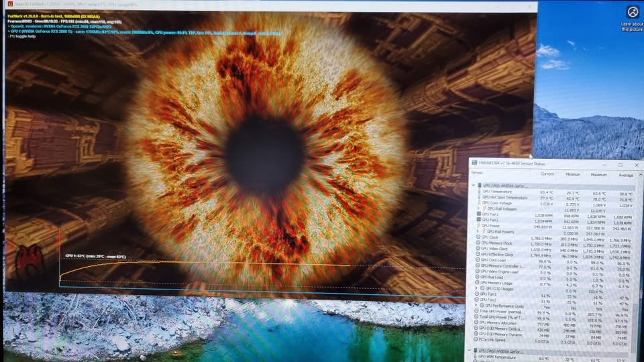Viewport: 644px width, 362px height.
Task: Select the 'Total GPU Power [% of T...' row
Action: 502,317
